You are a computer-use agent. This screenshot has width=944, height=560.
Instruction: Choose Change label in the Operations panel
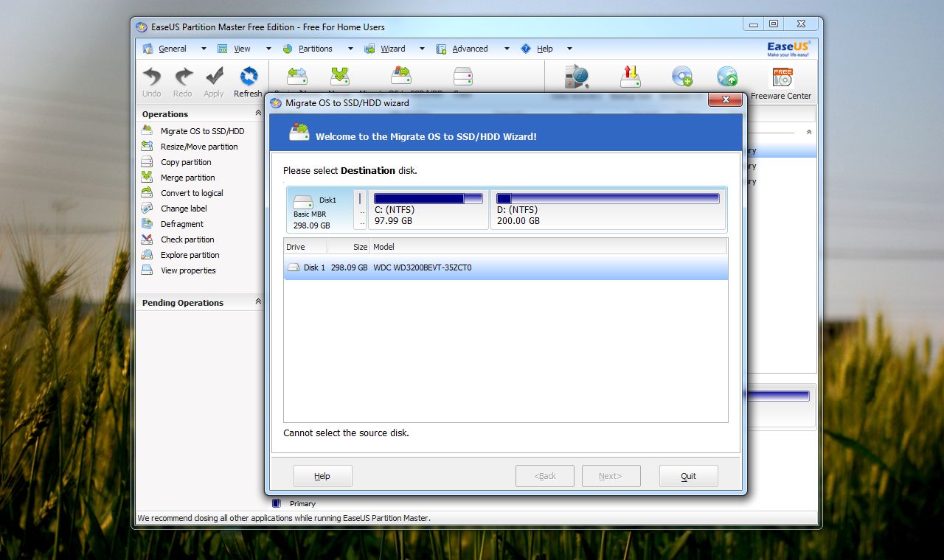[184, 209]
